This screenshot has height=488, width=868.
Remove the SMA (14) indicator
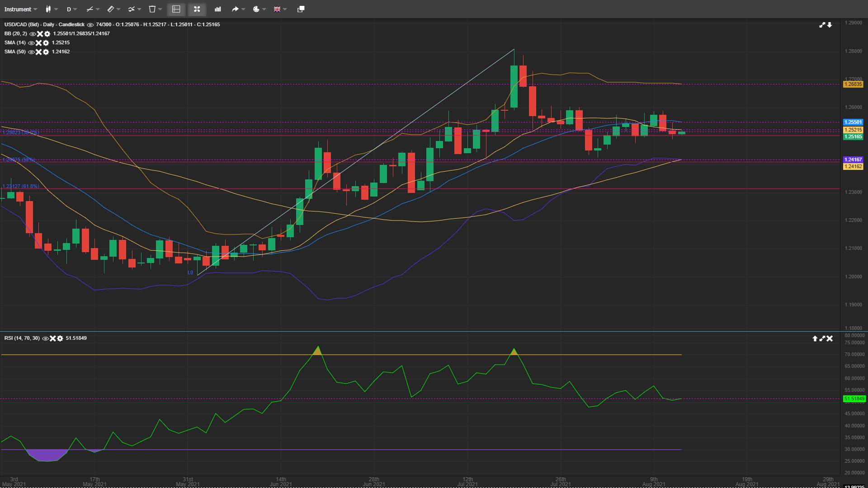click(39, 43)
